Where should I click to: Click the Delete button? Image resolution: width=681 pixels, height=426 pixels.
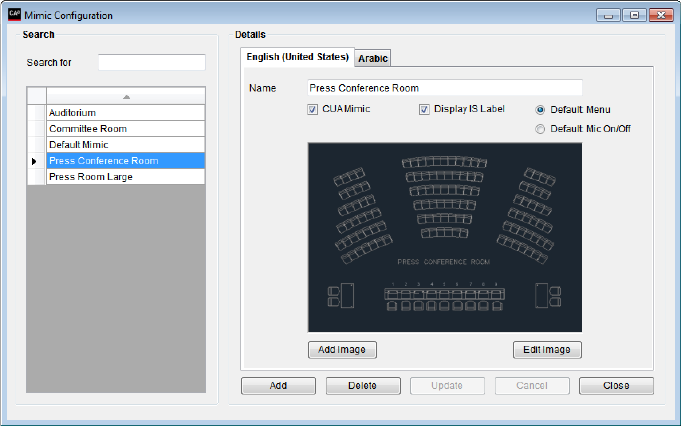click(362, 385)
